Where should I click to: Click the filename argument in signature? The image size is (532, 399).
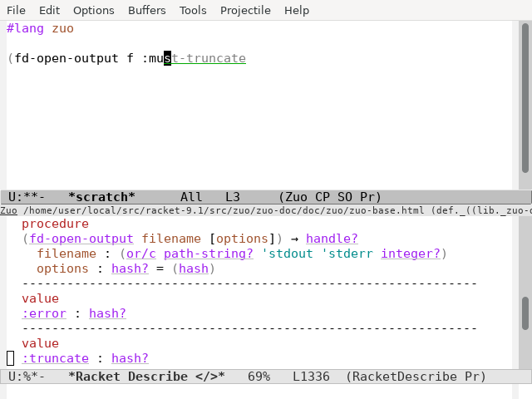point(171,239)
